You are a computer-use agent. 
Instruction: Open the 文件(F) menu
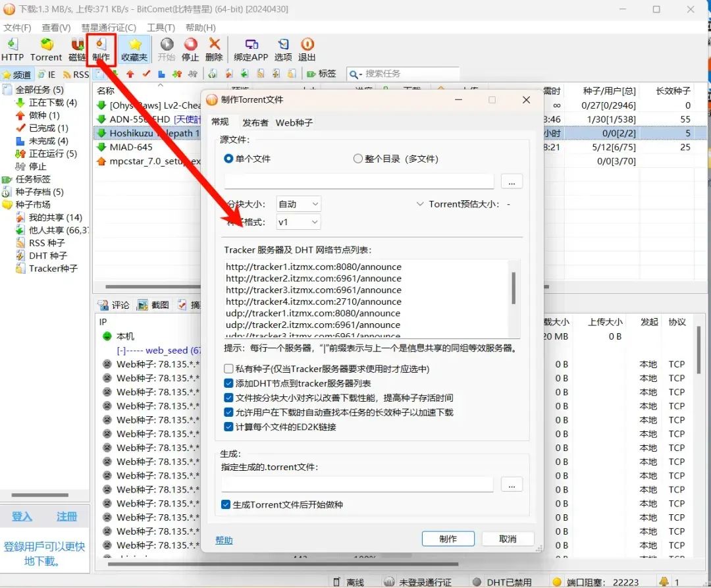(x=17, y=28)
